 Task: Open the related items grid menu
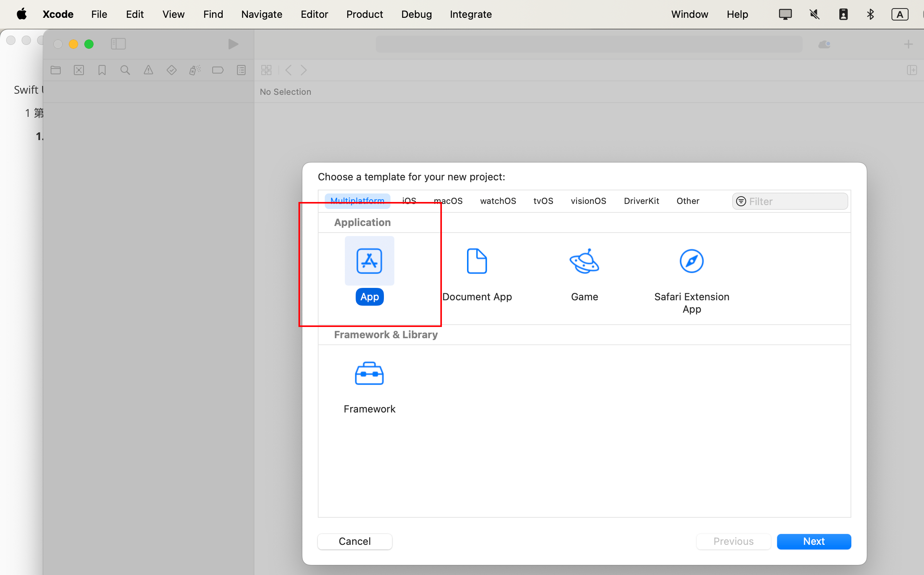coord(266,70)
